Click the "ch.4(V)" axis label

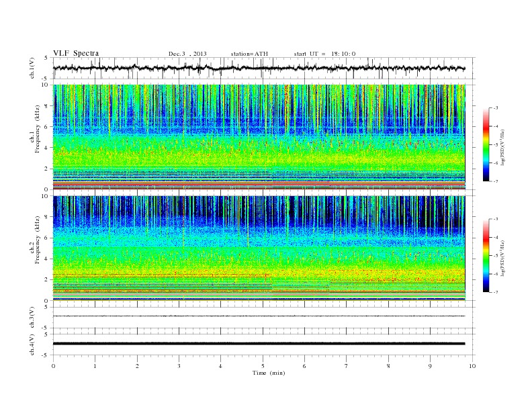pyautogui.click(x=32, y=345)
